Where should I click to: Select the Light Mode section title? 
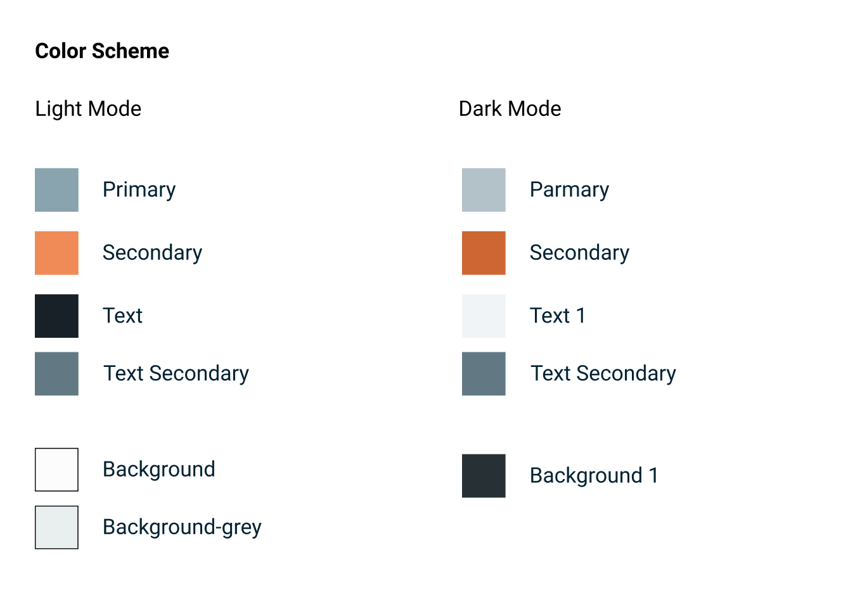(88, 108)
